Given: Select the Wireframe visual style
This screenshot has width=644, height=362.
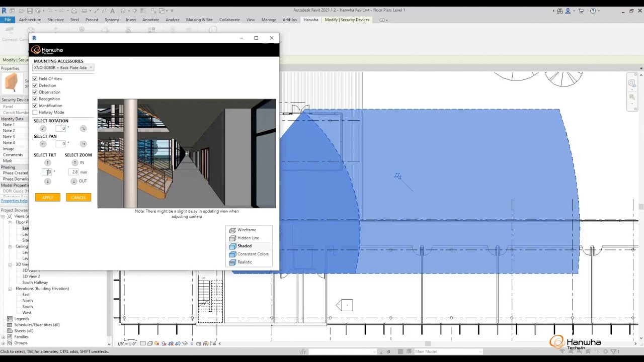Looking at the screenshot, I should [247, 230].
